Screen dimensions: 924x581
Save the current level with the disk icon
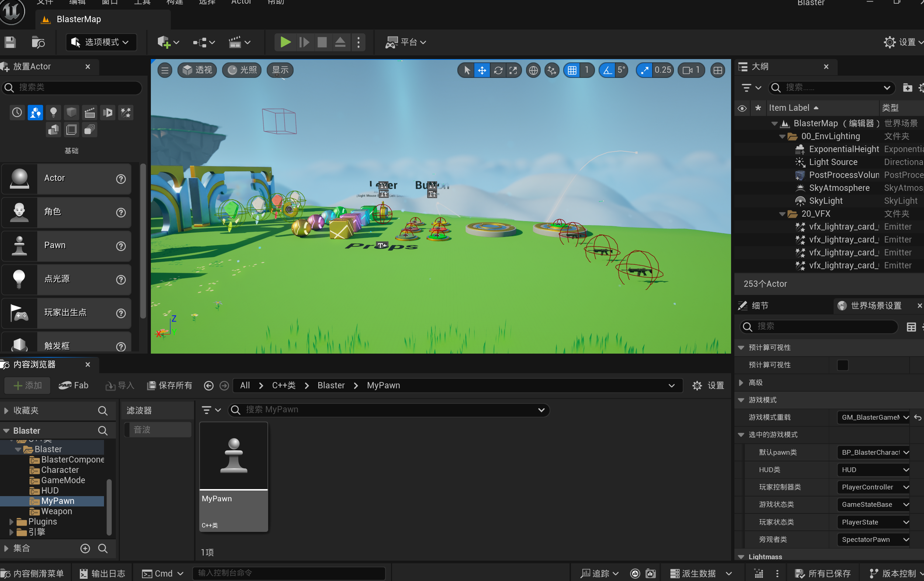(x=10, y=42)
